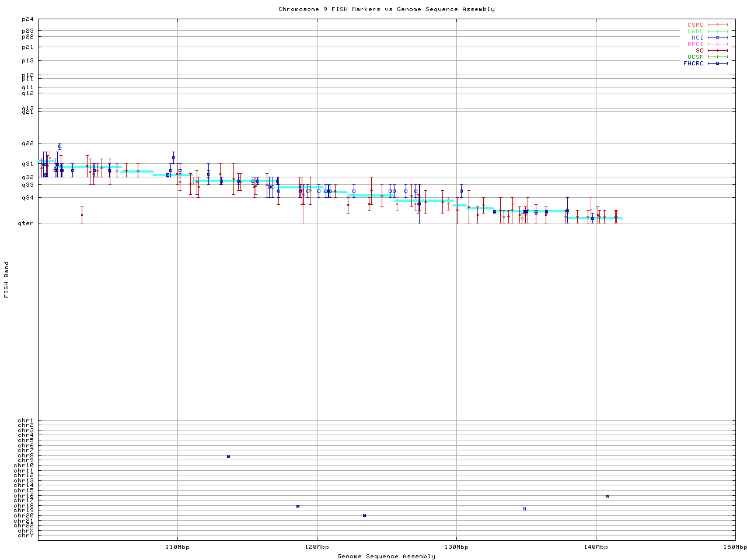Screen dimensions: 747x560
Task: Click the Genome Sequence Assembly axis title
Action: pyautogui.click(x=386, y=556)
